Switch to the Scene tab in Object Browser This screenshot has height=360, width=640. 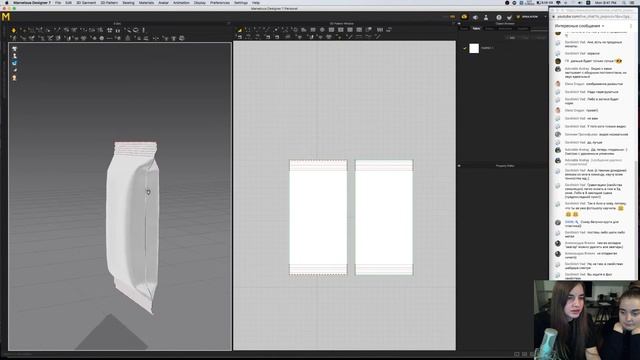point(464,29)
